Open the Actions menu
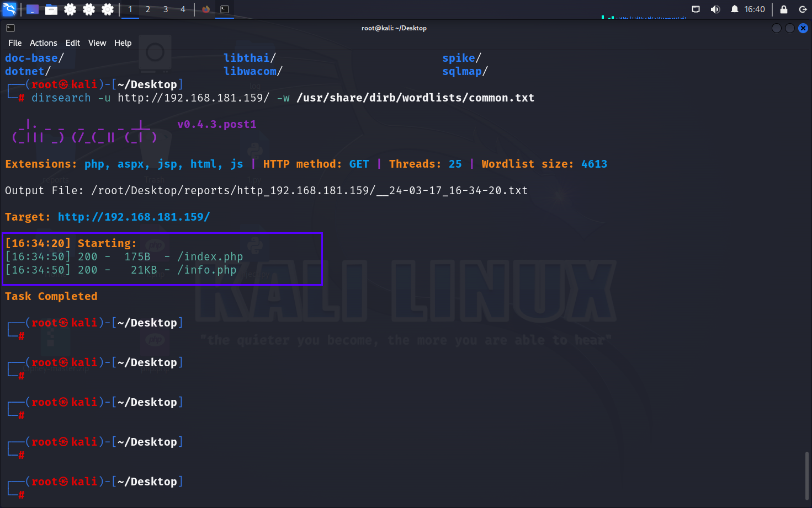 coord(44,43)
